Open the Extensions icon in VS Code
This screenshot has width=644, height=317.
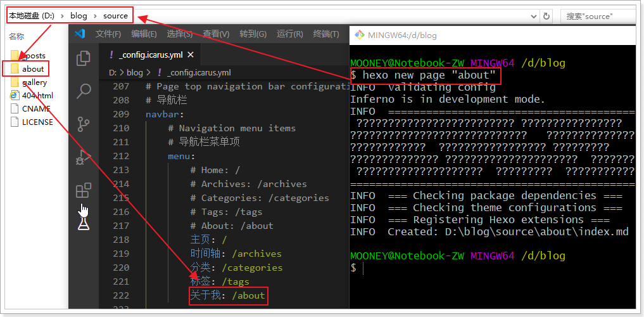(x=84, y=191)
